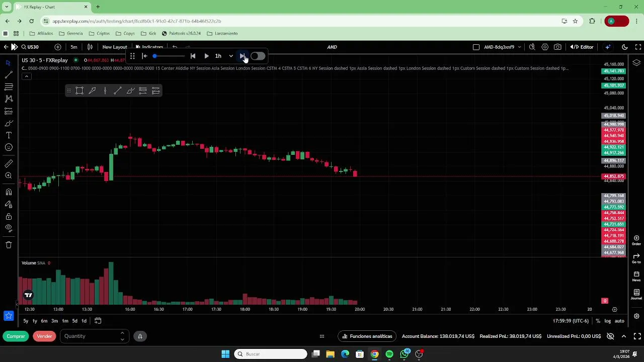Screen dimensions: 644x362
Task: Jump to replay start
Action: coord(144,56)
